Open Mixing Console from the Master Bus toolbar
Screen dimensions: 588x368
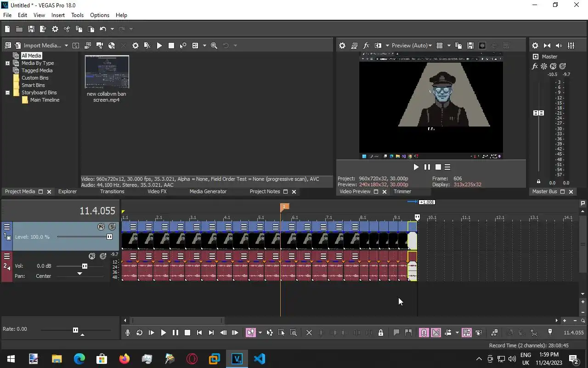pyautogui.click(x=571, y=46)
